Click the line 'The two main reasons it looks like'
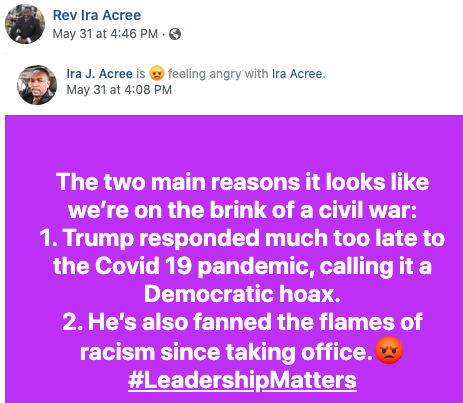This screenshot has width=463, height=403. (x=242, y=182)
